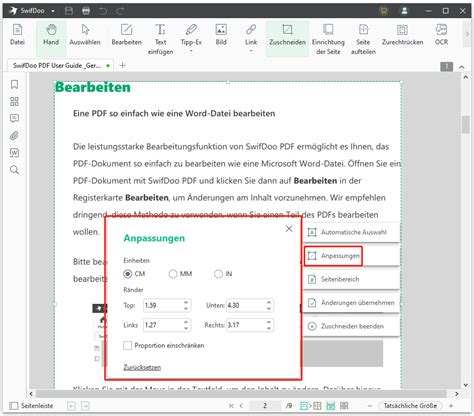This screenshot has height=416, width=474.
Task: Redo the last action
Action: (120, 11)
